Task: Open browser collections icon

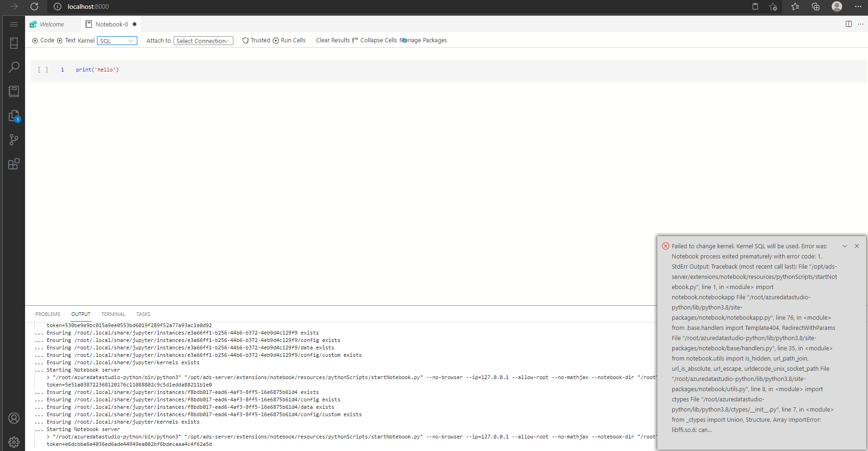Action: [816, 6]
